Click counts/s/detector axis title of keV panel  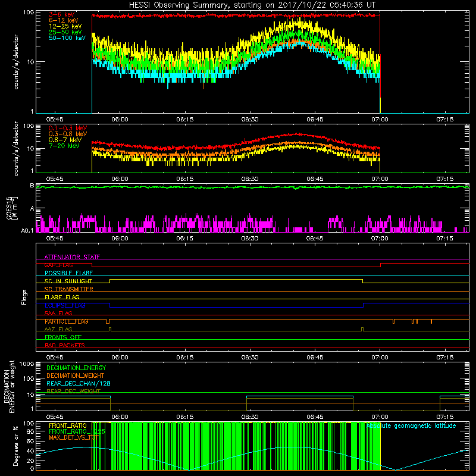pyautogui.click(x=16, y=62)
